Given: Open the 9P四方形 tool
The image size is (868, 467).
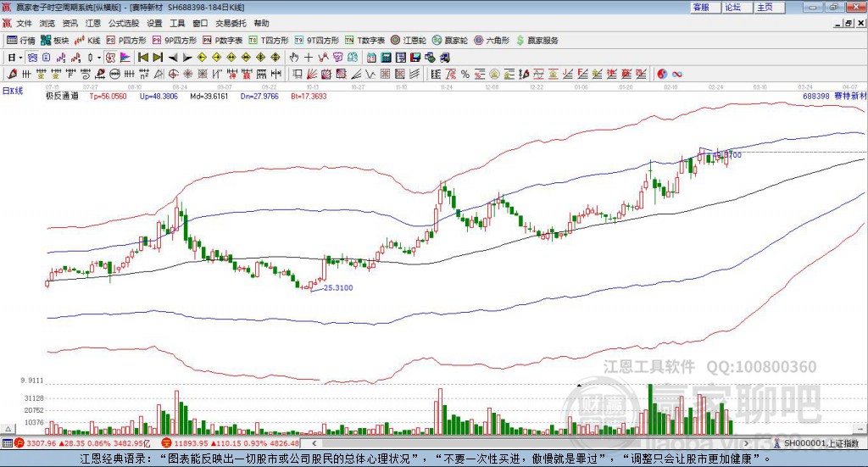Looking at the screenshot, I should coord(175,41).
